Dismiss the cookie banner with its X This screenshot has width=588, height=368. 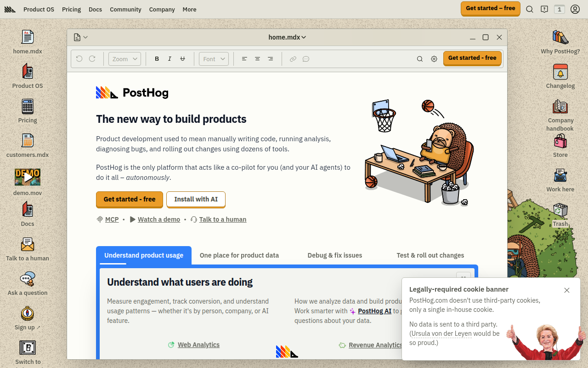click(x=567, y=290)
